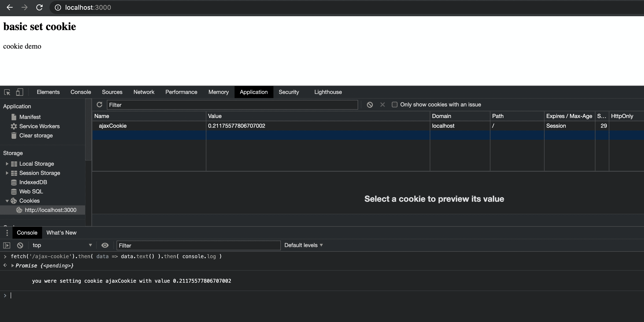Click the clear console icon

click(x=20, y=245)
